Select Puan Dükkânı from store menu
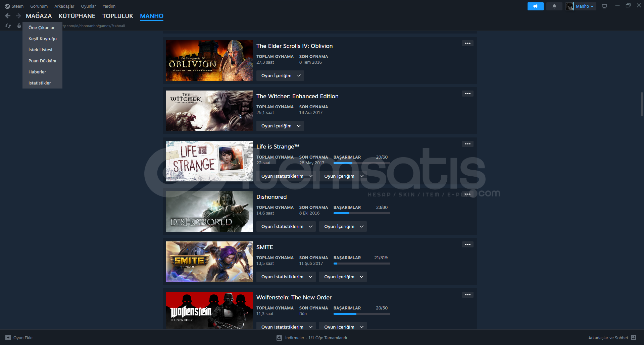 coord(42,61)
